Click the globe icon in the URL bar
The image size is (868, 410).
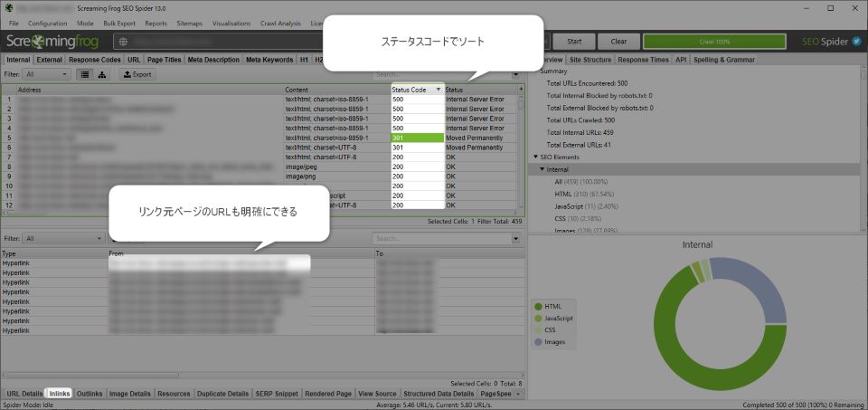(x=123, y=41)
